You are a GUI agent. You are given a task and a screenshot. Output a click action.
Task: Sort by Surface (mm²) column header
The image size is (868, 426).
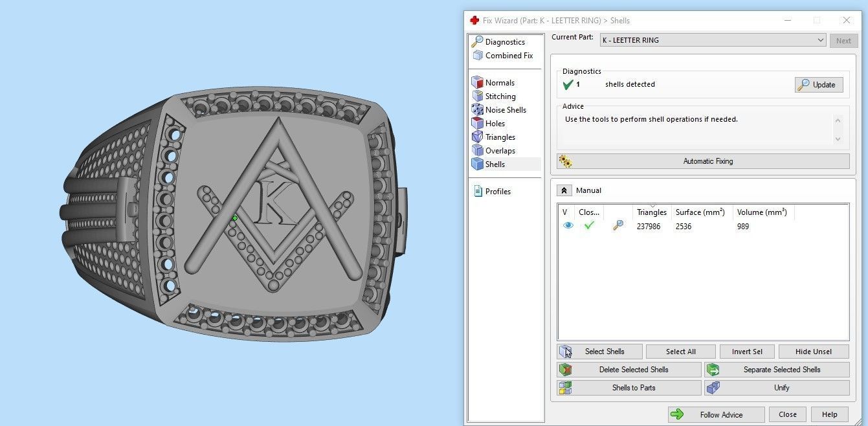coord(702,212)
